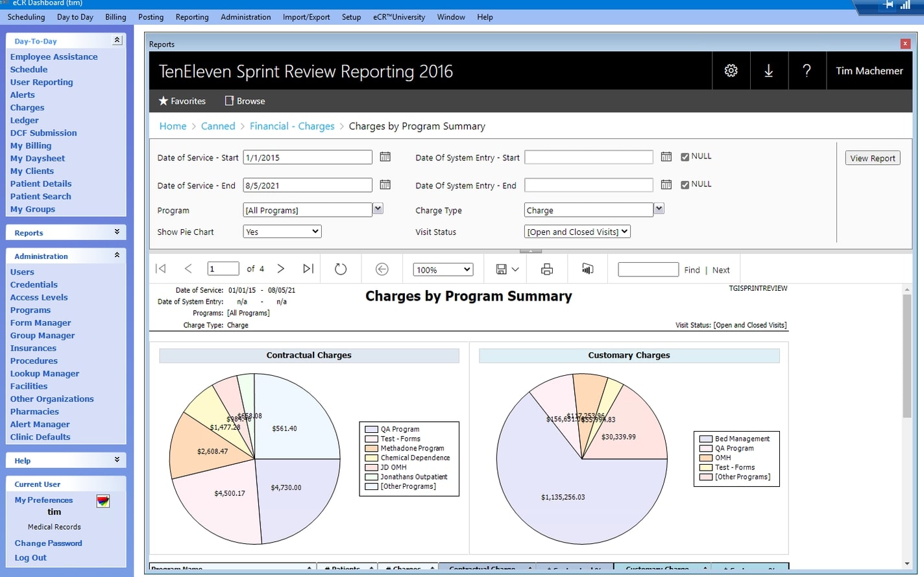Screen dimensions: 924x577
Task: Toggle NULL checkbox for System Entry Start
Action: click(685, 156)
